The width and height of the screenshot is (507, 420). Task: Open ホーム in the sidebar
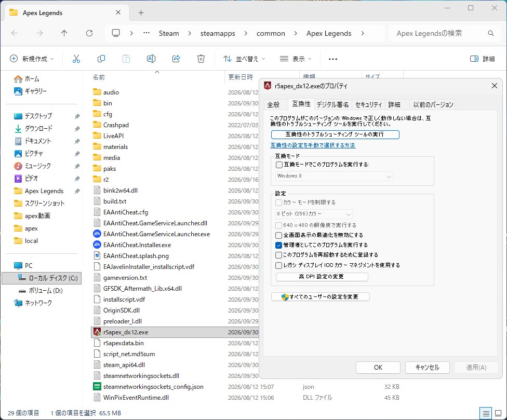click(26, 79)
